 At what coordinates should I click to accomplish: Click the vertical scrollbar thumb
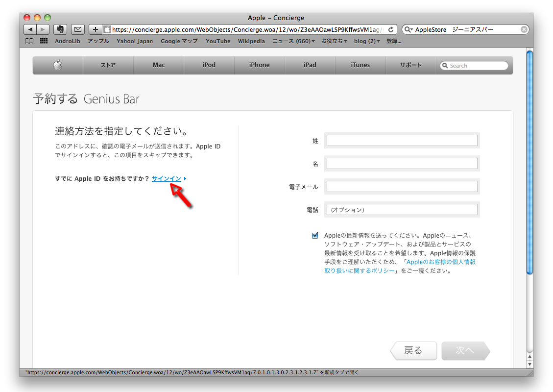529,162
